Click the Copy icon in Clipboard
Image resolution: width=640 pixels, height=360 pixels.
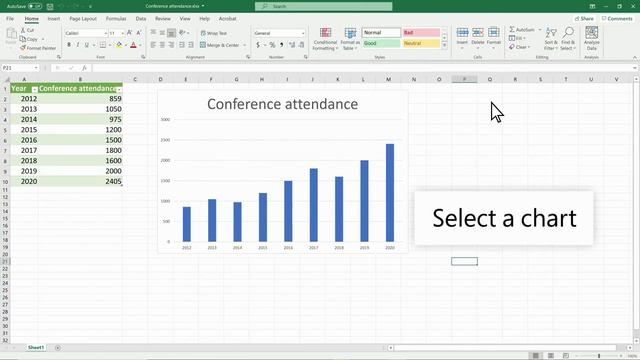coord(23,39)
